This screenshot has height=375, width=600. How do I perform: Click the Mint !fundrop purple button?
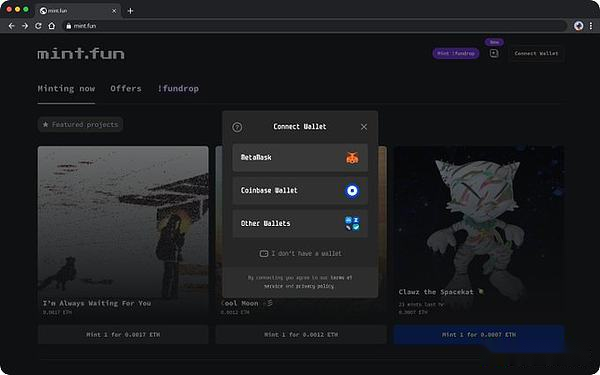click(x=456, y=54)
